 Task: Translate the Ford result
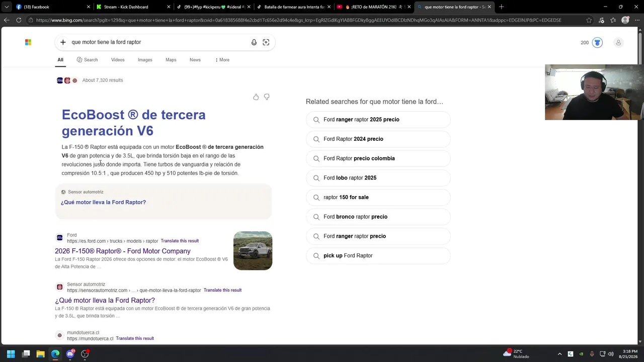click(x=180, y=241)
